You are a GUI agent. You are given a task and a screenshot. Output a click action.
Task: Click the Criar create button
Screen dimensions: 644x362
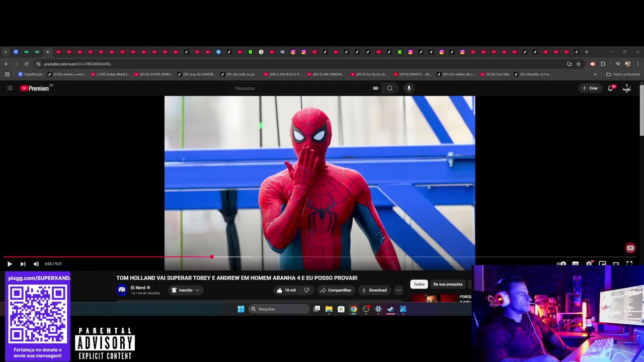pos(590,88)
